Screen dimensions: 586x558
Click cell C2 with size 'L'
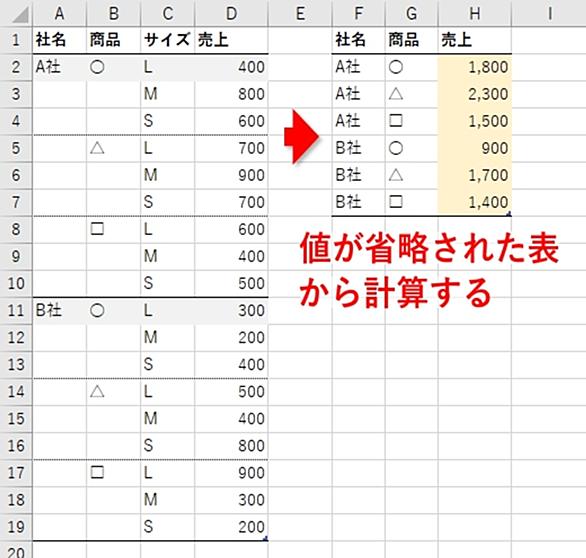(x=168, y=67)
